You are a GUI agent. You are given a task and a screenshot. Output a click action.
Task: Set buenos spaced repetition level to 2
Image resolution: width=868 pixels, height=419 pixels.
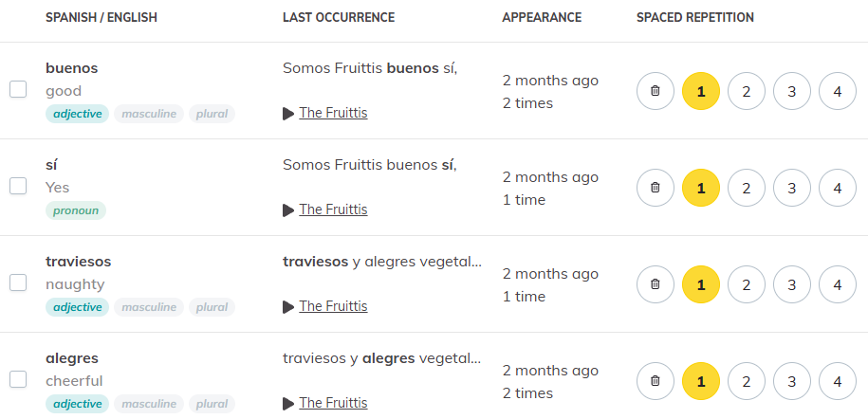pos(747,91)
